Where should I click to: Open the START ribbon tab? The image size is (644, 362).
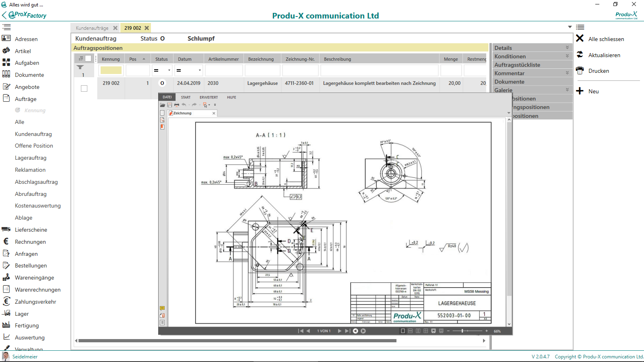click(186, 97)
